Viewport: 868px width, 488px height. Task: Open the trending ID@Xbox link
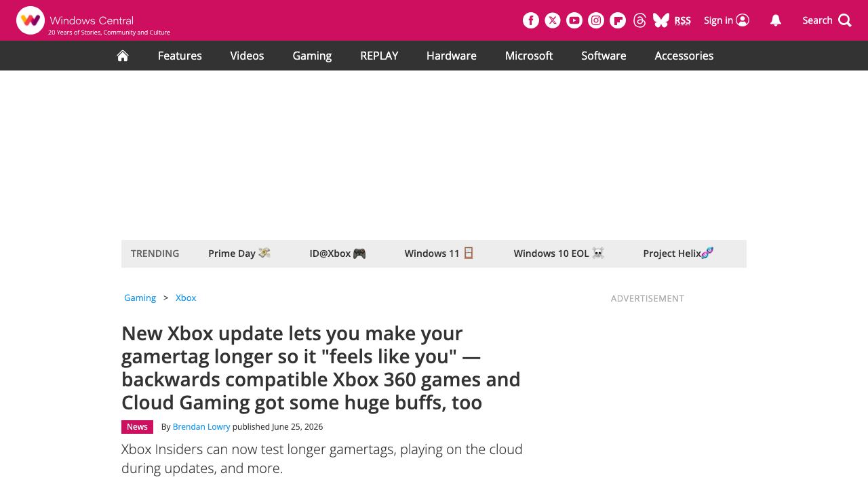(x=338, y=253)
